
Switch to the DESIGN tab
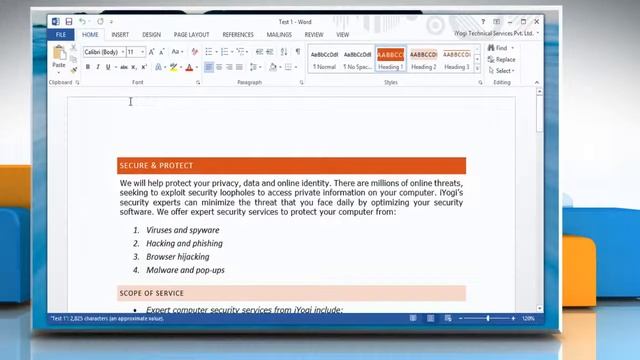[x=151, y=35]
